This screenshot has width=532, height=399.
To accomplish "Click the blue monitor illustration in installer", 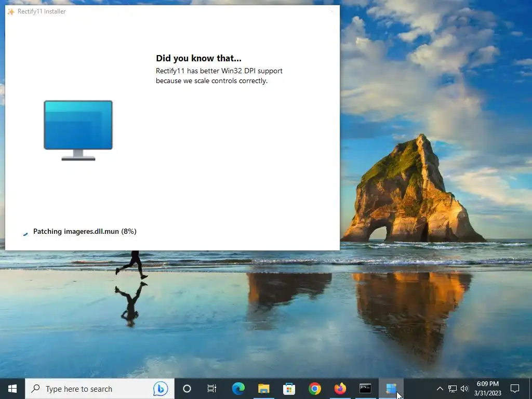I will coord(78,130).
